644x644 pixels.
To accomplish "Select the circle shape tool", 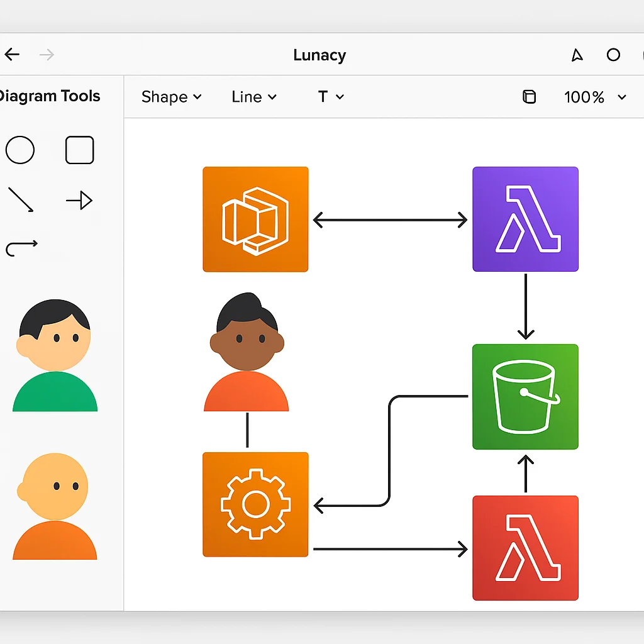I will 20,150.
